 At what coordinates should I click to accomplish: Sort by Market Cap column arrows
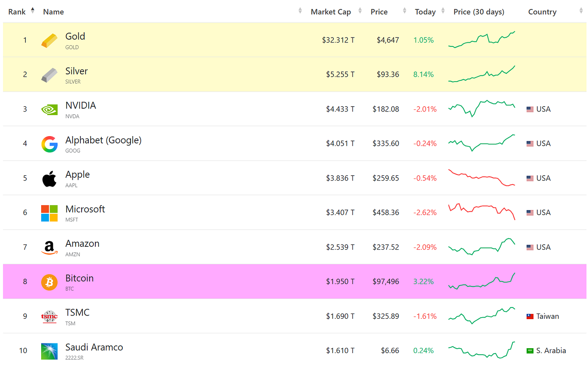tap(360, 11)
